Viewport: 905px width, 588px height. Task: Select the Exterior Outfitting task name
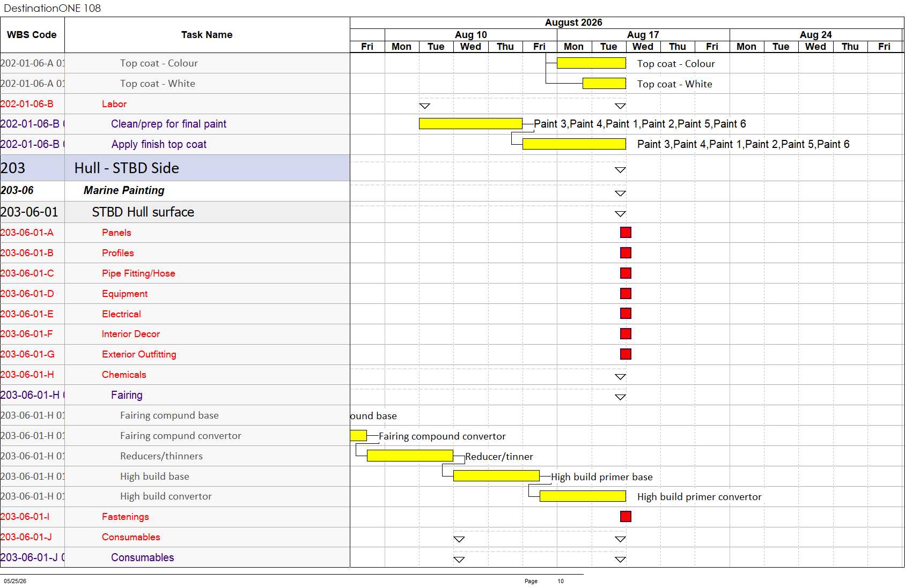pos(139,354)
